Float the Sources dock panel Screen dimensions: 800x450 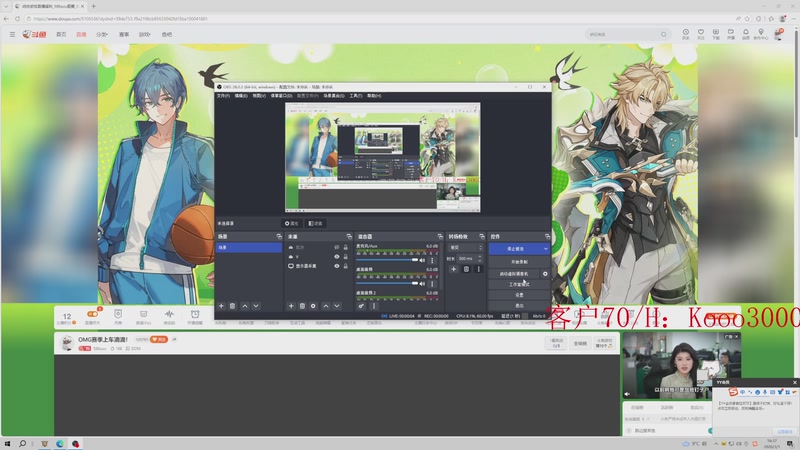(x=349, y=237)
